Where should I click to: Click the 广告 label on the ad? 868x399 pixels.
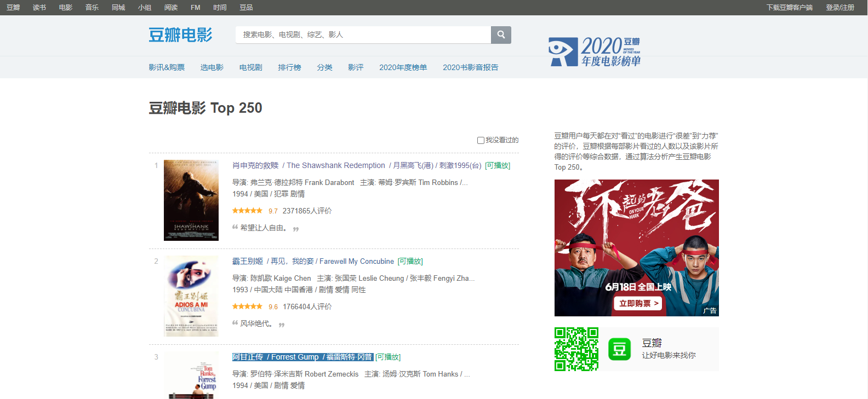710,310
